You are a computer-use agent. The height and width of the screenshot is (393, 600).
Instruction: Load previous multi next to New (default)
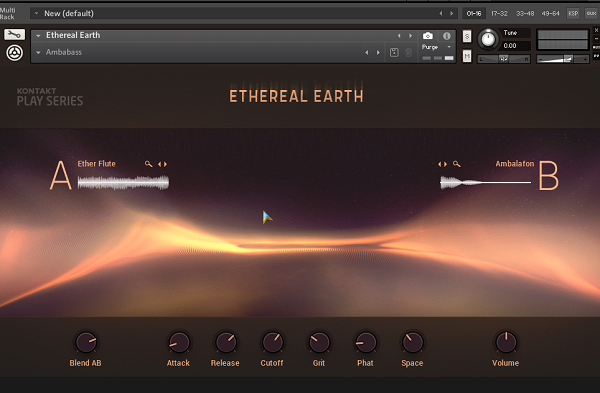440,13
